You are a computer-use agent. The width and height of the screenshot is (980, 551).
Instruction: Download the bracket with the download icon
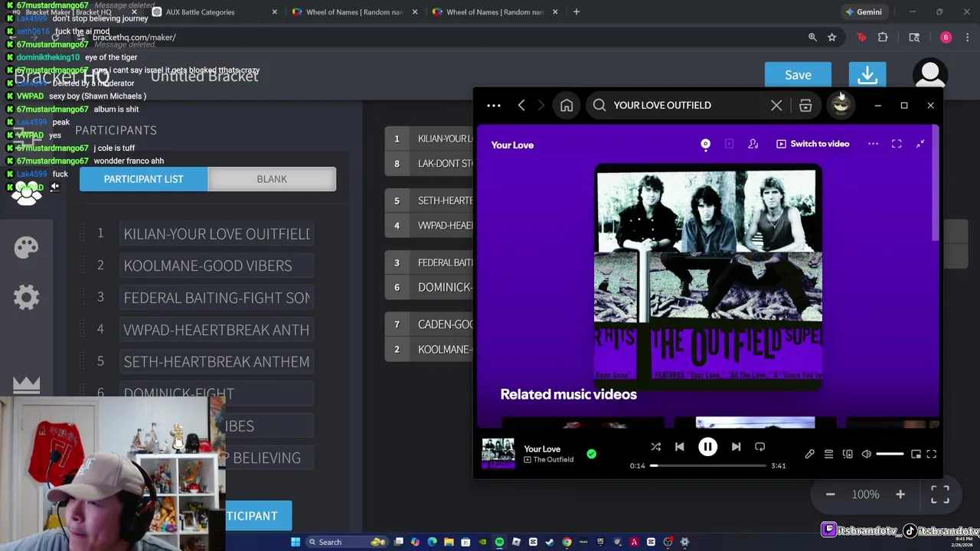click(867, 75)
